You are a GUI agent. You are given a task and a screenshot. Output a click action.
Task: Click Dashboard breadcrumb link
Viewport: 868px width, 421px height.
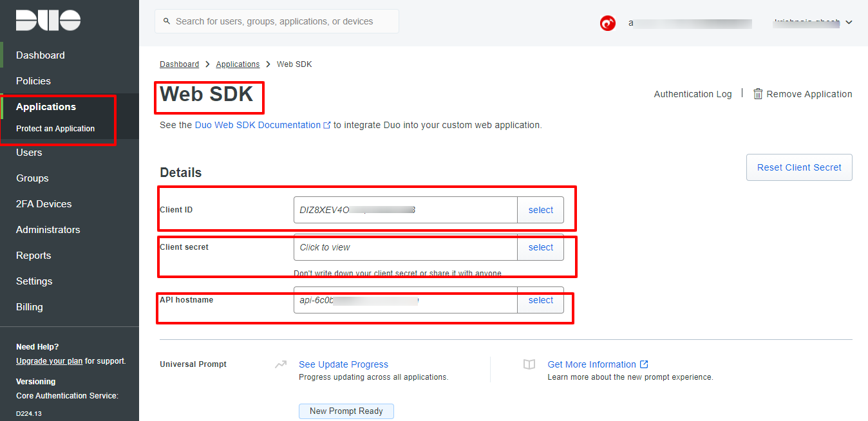point(179,64)
